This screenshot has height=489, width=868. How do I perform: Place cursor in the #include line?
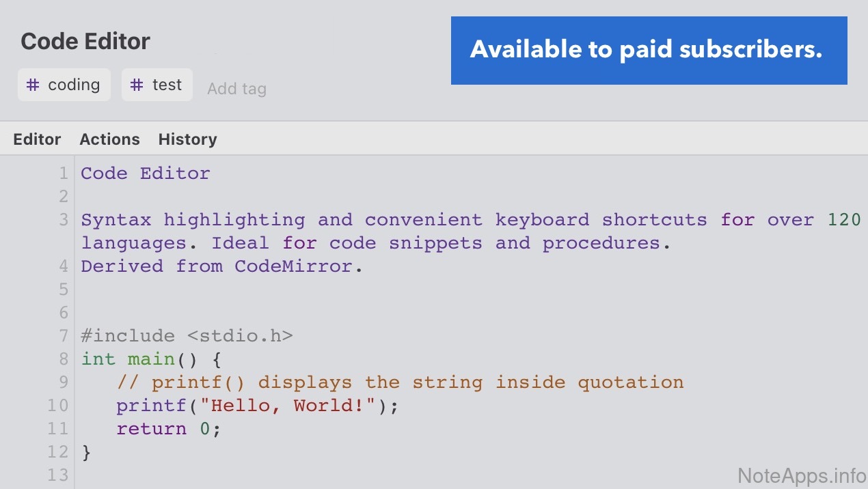(187, 336)
